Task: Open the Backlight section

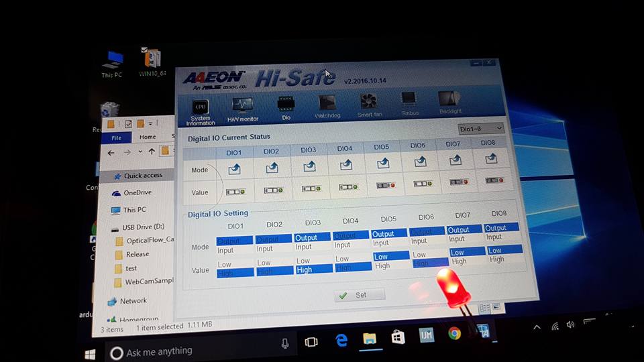Action: [449, 102]
